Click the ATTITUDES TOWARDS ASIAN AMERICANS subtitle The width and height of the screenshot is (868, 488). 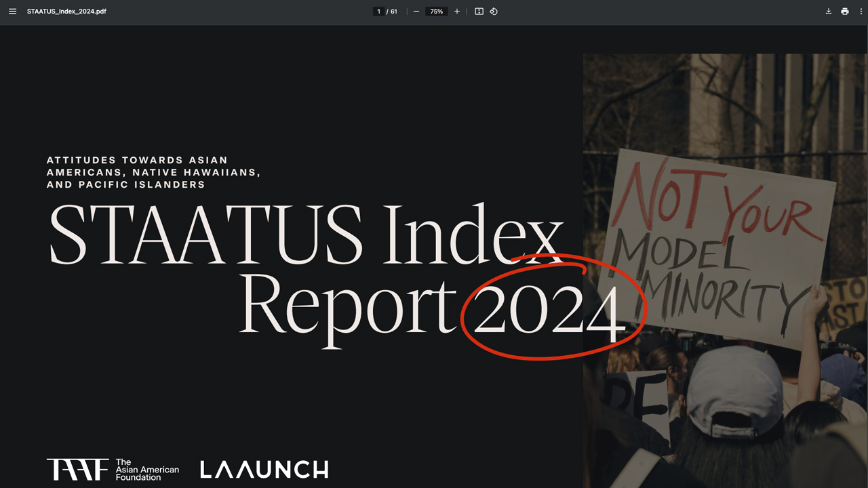[154, 172]
